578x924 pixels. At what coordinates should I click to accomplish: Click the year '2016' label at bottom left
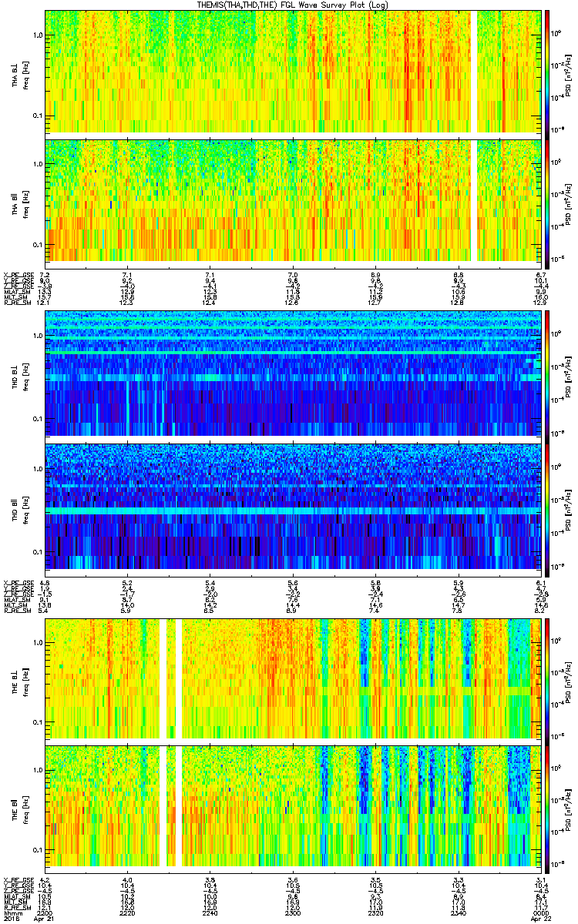[x=12, y=919]
